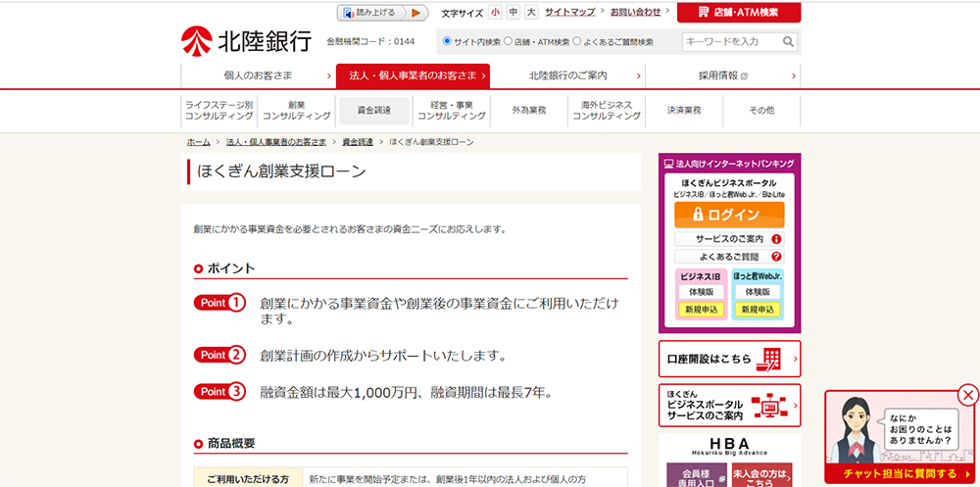The width and height of the screenshot is (980, 487).
Task: Click the orange ログイン button
Action: click(729, 215)
